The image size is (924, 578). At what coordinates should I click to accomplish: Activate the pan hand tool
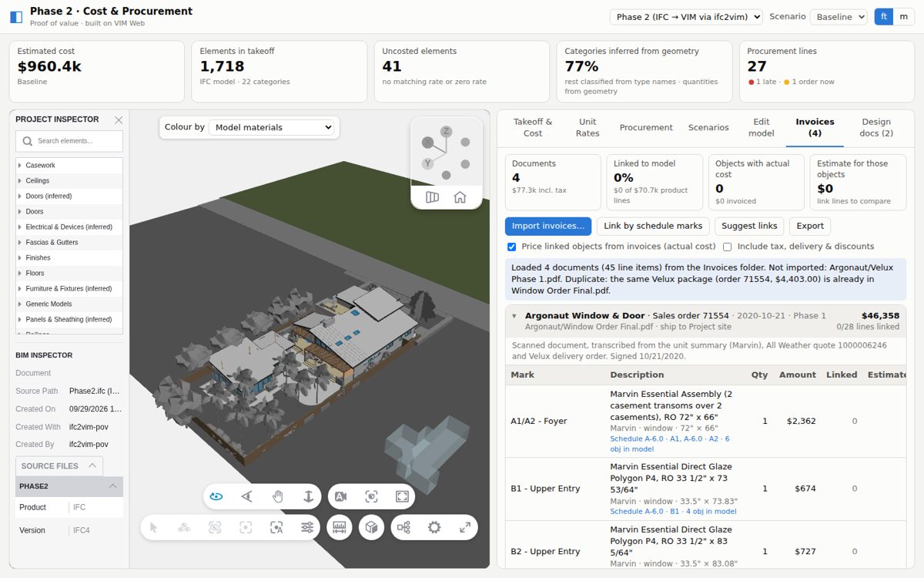(x=278, y=496)
